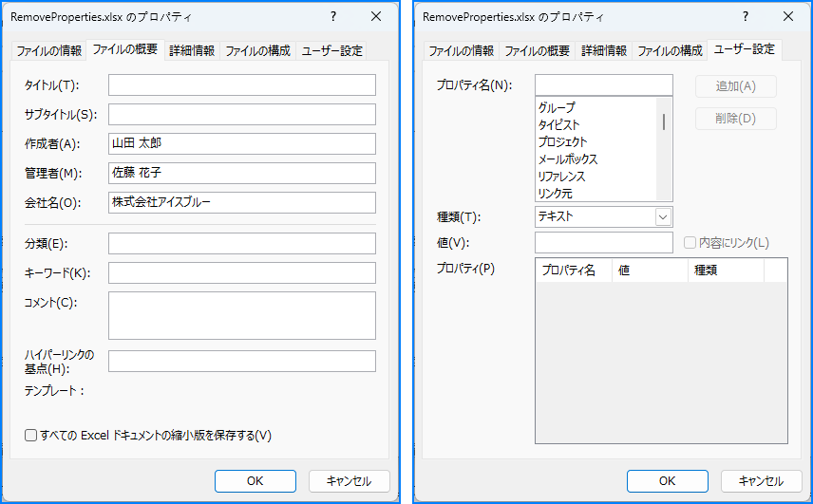Viewport: 813px width, 504px height.
Task: Click inside the コメント(C) text area
Action: (241, 315)
